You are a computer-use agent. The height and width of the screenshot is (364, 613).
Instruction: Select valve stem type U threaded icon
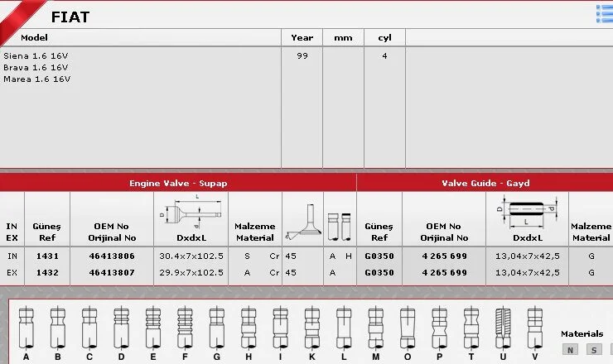click(x=503, y=328)
